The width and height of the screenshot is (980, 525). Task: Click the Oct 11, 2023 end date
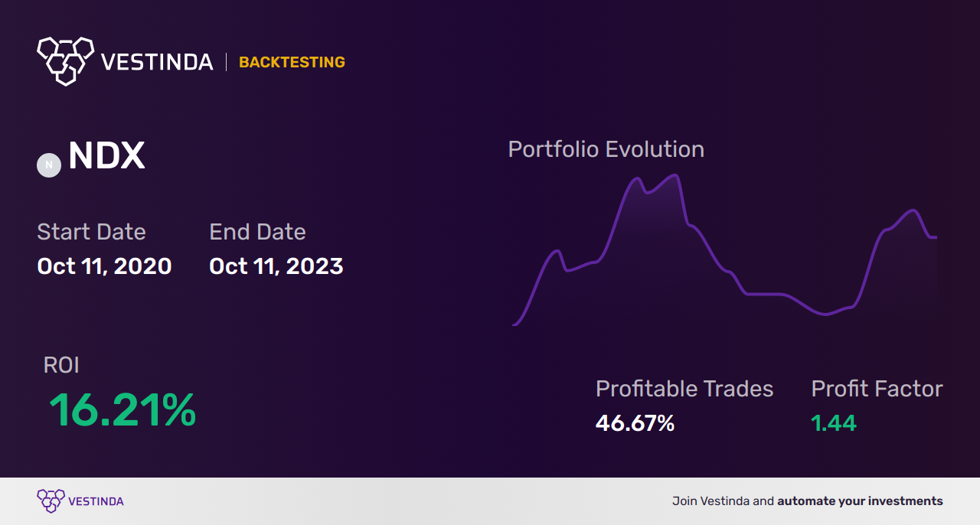(x=276, y=266)
